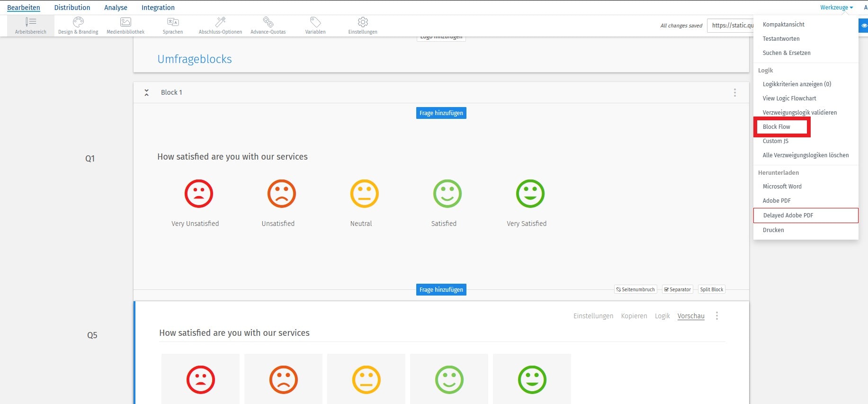The height and width of the screenshot is (404, 868).
Task: Click Frage hinzufügen above Q1
Action: [x=441, y=113]
